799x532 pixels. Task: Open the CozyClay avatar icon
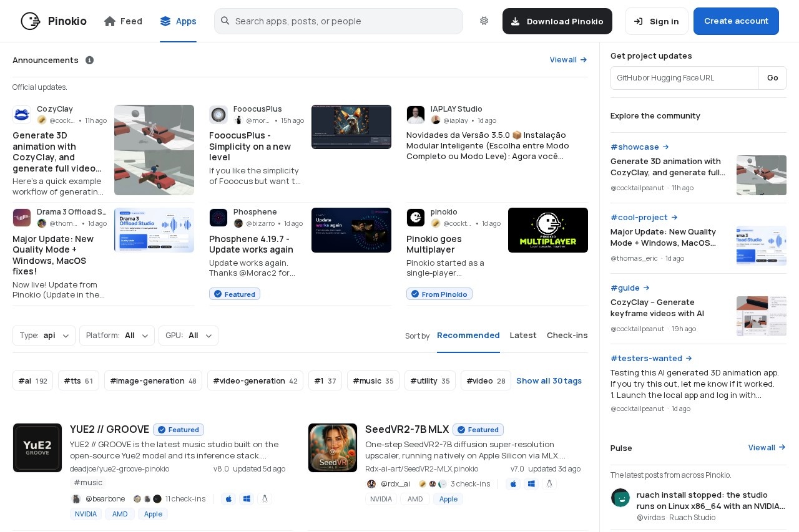[x=22, y=115]
